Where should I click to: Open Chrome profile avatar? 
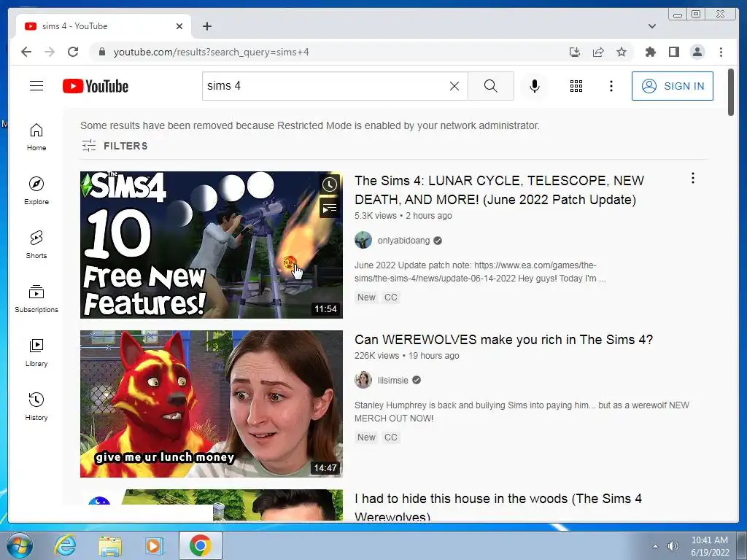pyautogui.click(x=697, y=52)
